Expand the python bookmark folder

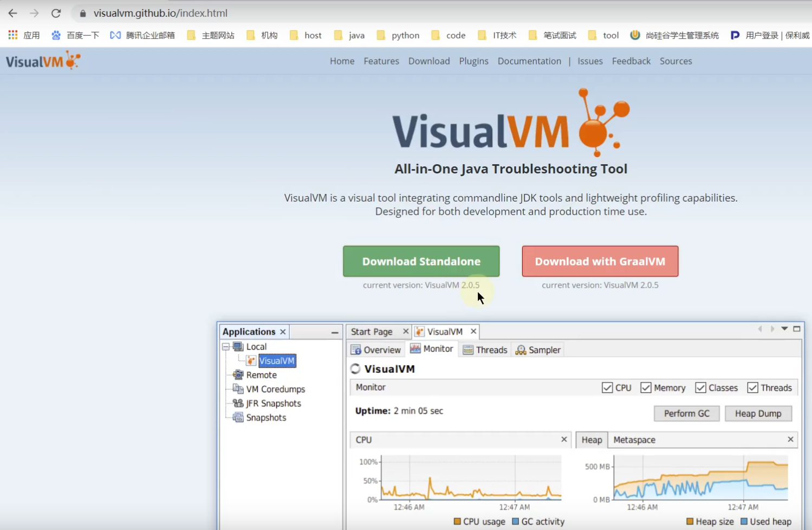pyautogui.click(x=398, y=35)
